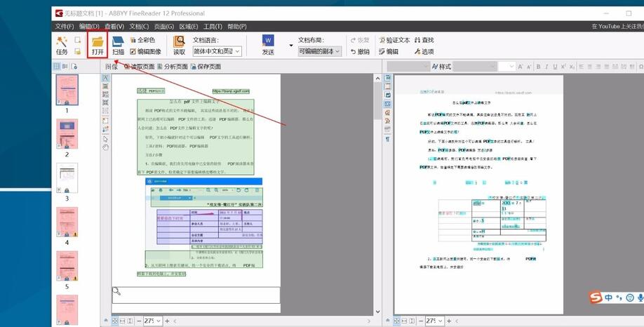The width and height of the screenshot is (644, 327).
Task: Toggle the Edit Image (编辑图像) checkbox
Action: point(133,51)
